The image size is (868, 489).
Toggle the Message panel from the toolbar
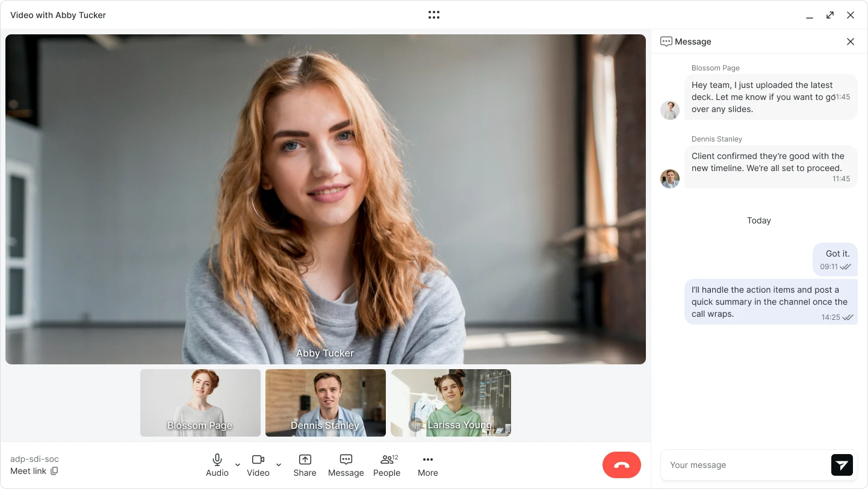(346, 466)
